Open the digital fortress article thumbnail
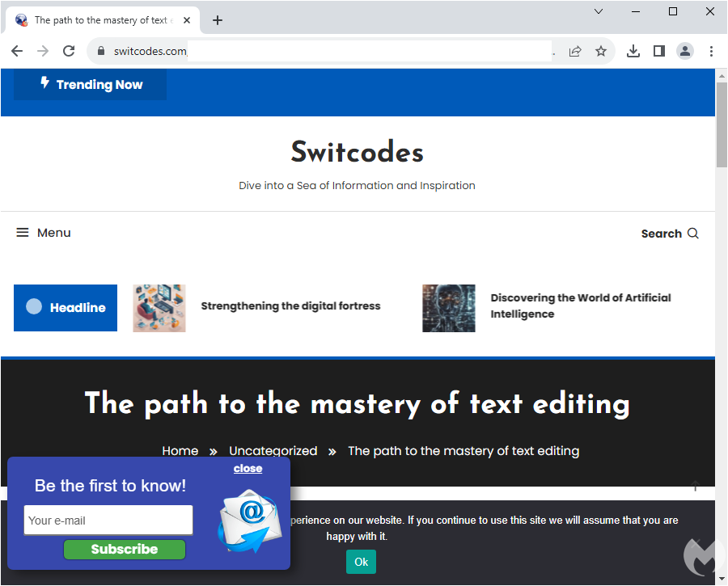 [x=159, y=308]
